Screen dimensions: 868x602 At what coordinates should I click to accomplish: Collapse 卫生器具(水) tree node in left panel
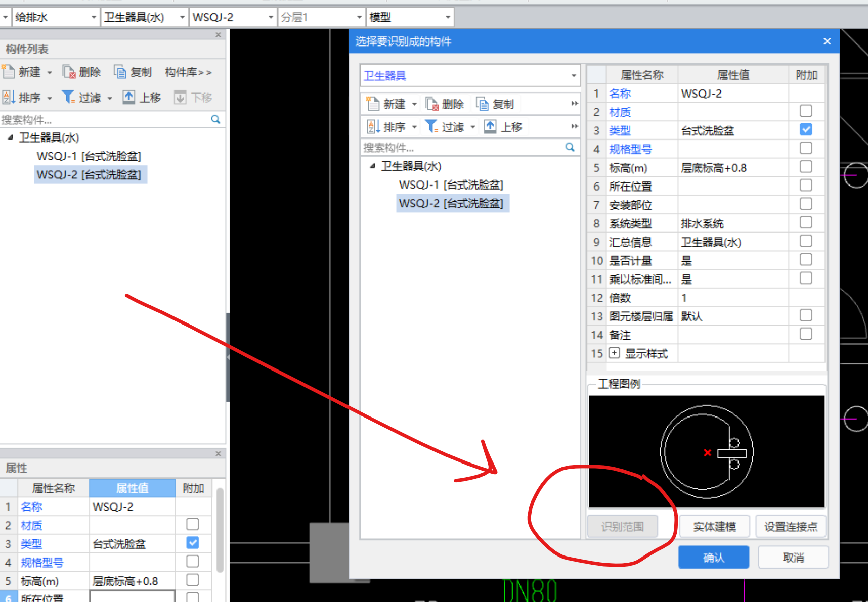click(10, 137)
